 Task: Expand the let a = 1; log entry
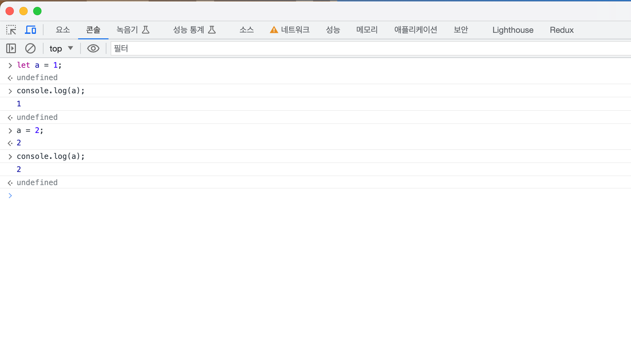pos(10,65)
